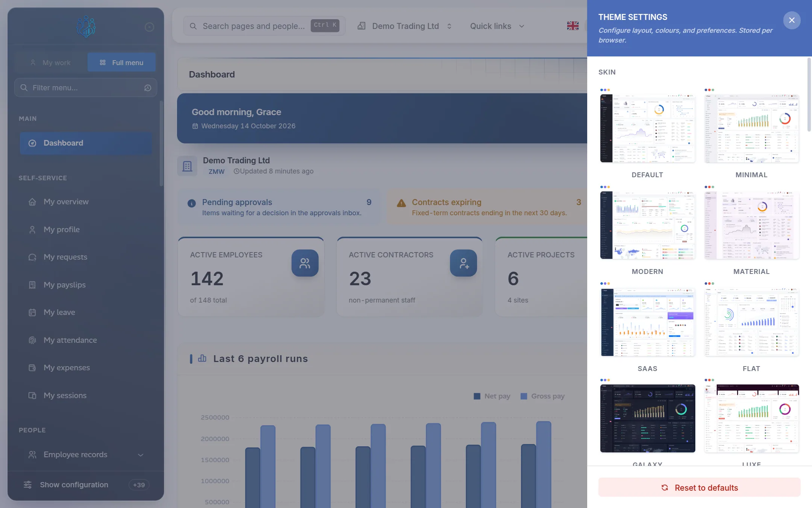Pick the Flat skin preview
Image resolution: width=812 pixels, height=508 pixels.
coord(751,322)
